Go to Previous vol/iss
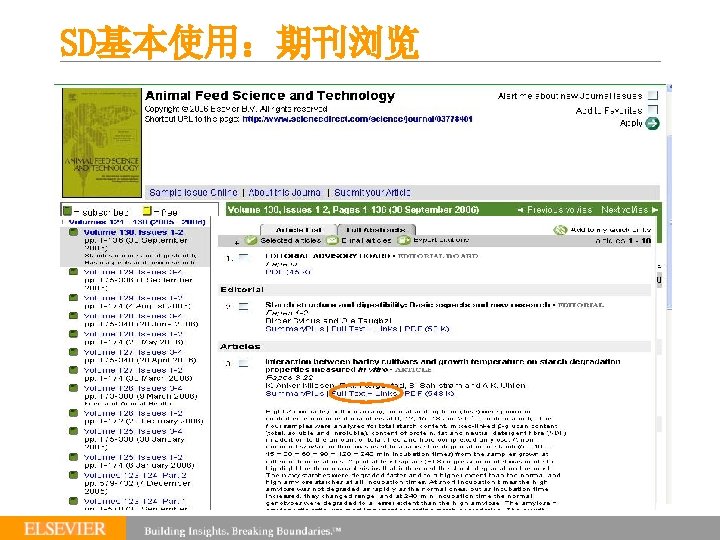This screenshot has height=540, width=720. (555, 210)
